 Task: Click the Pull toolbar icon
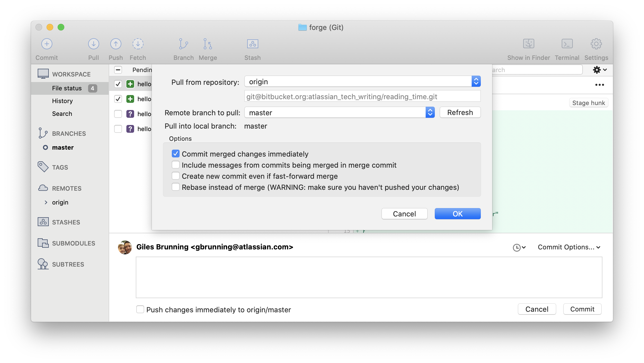(94, 44)
